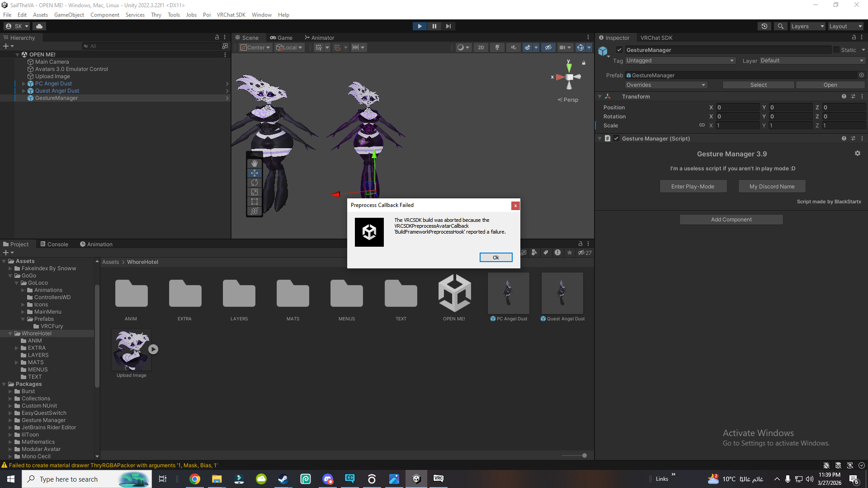Switch to the Game tab
The image size is (868, 488).
[281, 38]
